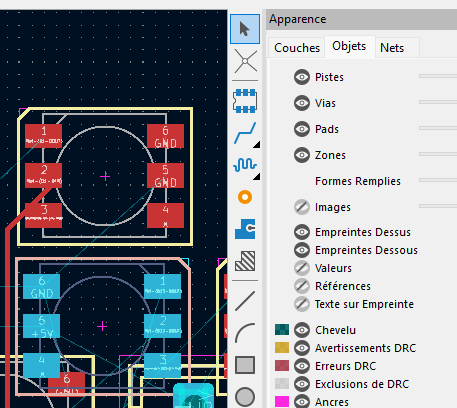Viewport: 457px width, 408px height.
Task: Choose the add footprint tool
Action: [245, 101]
